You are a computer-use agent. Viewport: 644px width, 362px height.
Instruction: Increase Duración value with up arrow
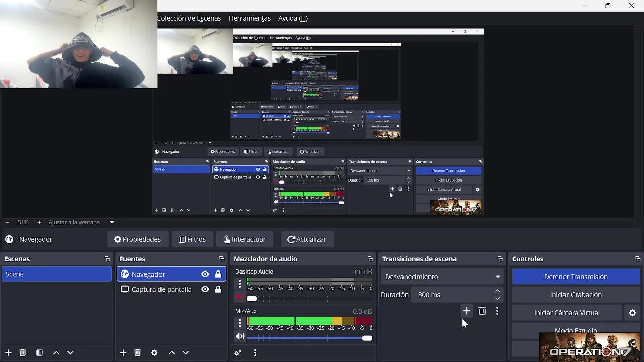click(498, 291)
